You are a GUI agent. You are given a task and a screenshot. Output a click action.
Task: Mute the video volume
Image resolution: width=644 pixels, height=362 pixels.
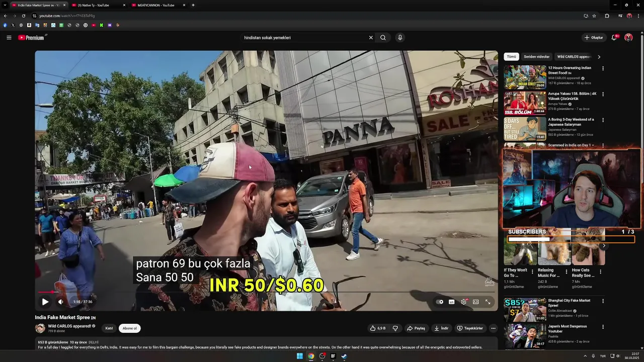pos(61,302)
